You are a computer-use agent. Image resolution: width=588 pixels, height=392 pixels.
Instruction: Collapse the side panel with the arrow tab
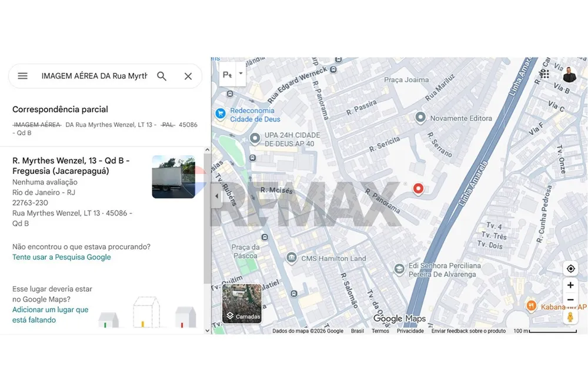[216, 196]
